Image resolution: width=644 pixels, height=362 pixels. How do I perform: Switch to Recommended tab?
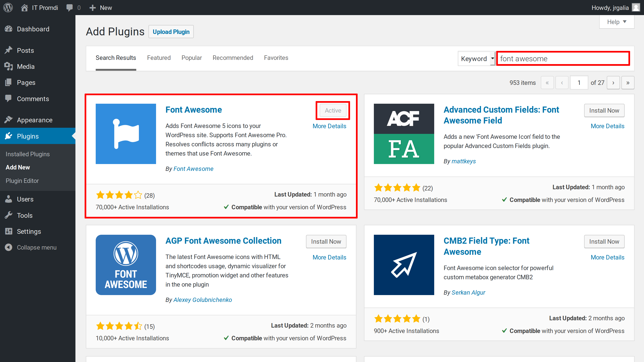point(233,58)
